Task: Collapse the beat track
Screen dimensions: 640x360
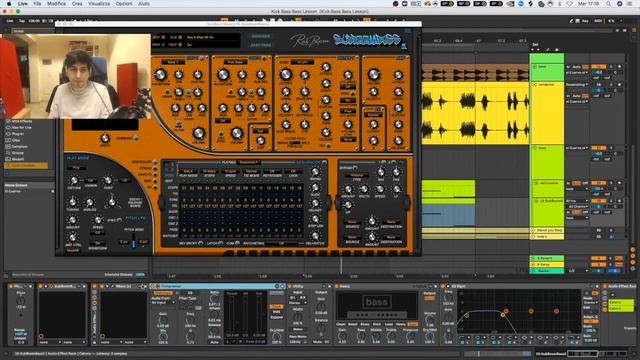Action: [x=535, y=67]
